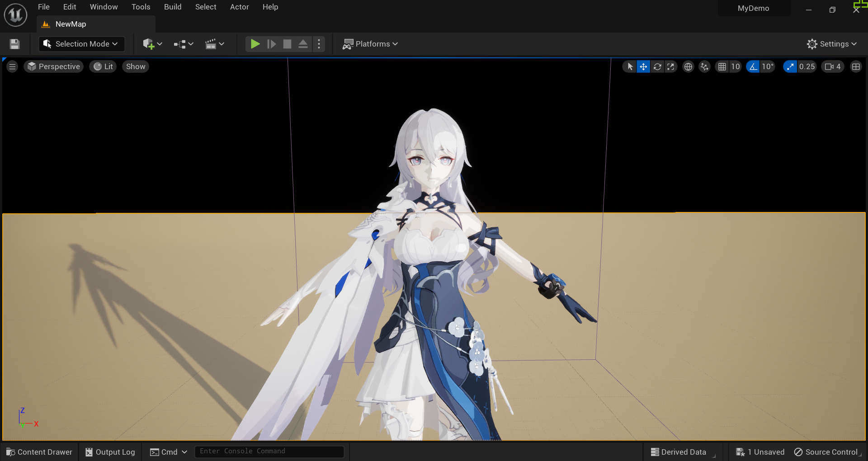Activate the Translate move tool
868x461 pixels.
point(643,66)
